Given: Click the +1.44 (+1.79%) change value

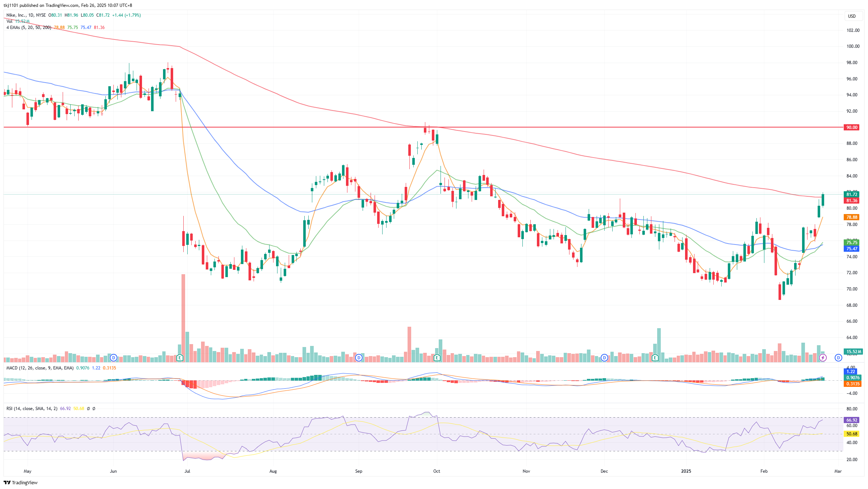Looking at the screenshot, I should pos(126,15).
